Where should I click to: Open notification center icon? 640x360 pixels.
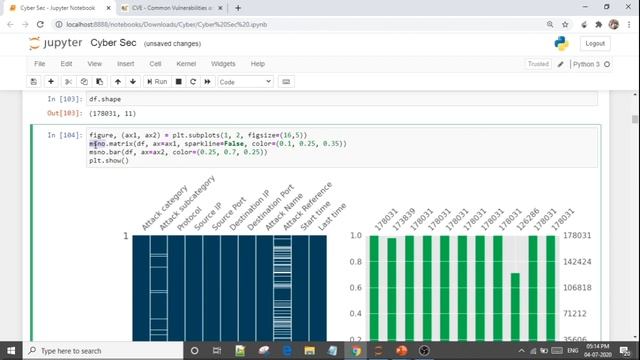pos(624,351)
